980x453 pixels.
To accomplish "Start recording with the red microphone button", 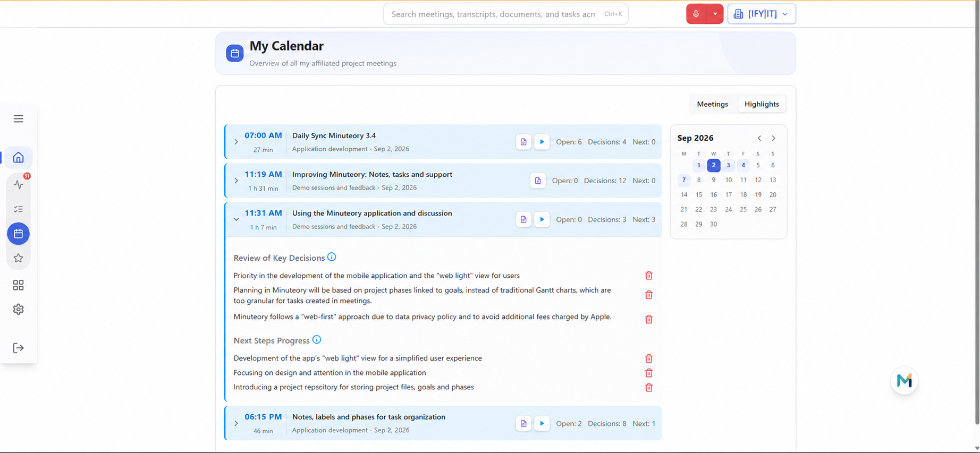I will [x=696, y=14].
